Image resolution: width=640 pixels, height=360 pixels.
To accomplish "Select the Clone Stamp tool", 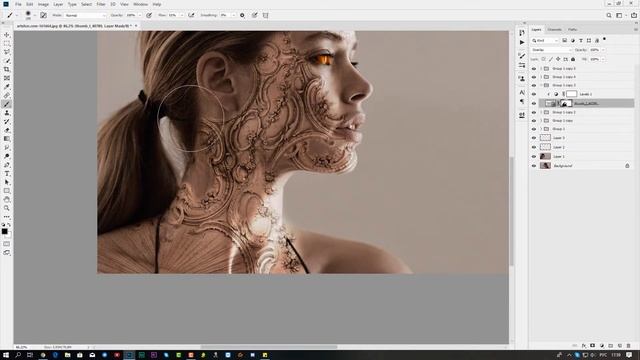I will point(7,113).
